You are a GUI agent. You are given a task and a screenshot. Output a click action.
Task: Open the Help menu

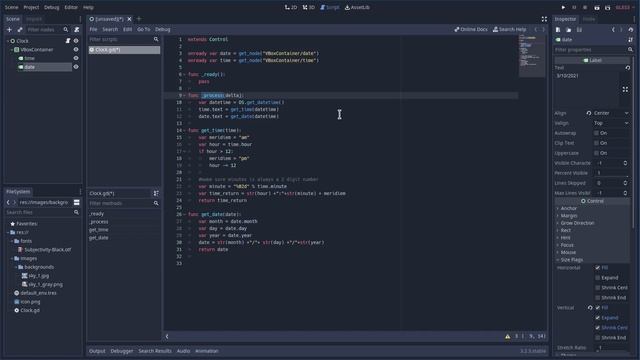pyautogui.click(x=88, y=7)
